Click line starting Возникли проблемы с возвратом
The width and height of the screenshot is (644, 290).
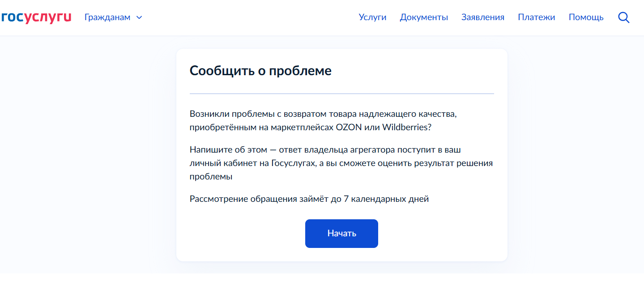[x=323, y=114]
